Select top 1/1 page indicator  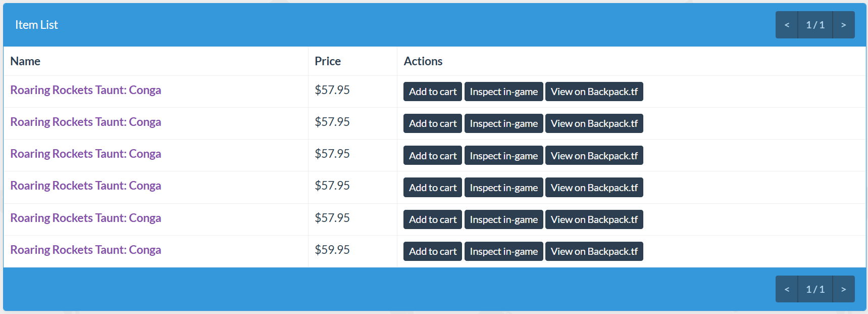coord(815,25)
